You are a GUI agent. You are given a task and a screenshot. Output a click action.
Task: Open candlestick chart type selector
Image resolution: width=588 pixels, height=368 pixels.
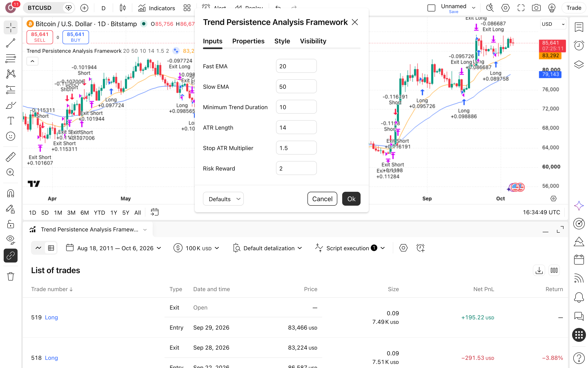123,8
